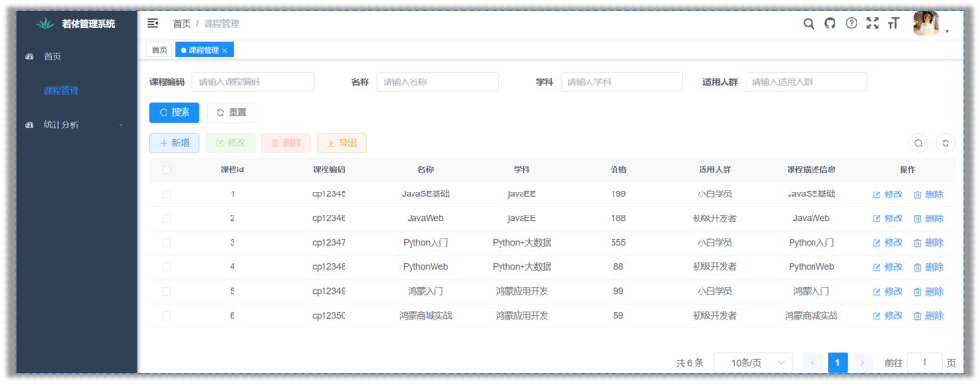Collapse the sidebar with the hamburger icon
Image resolution: width=980 pixels, height=384 pixels.
point(153,23)
